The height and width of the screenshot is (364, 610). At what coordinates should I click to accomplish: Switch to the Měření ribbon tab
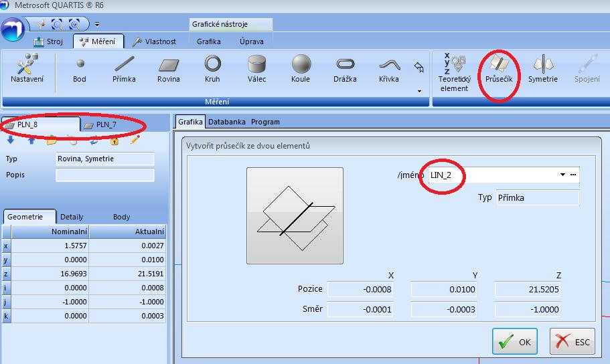coord(98,41)
